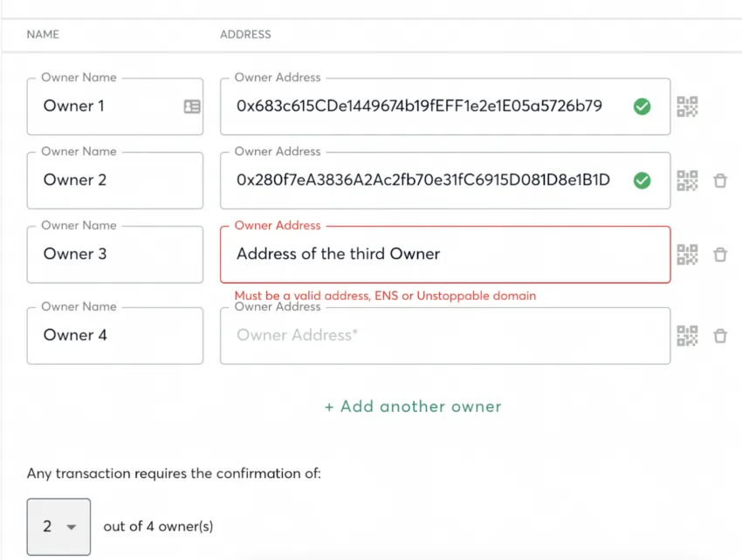The image size is (742, 560).
Task: Scan QR code for Owner 2 address
Action: 687,181
